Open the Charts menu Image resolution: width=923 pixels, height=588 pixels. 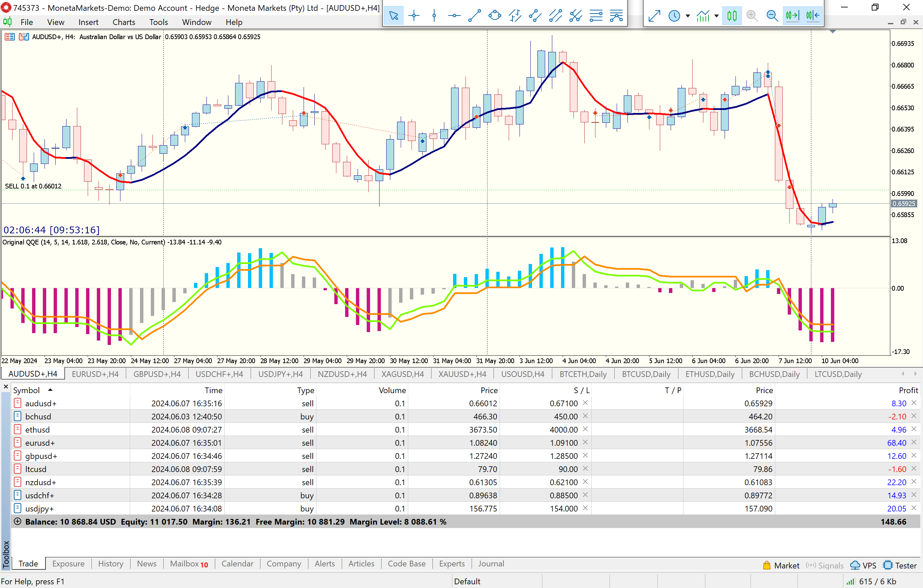(123, 22)
